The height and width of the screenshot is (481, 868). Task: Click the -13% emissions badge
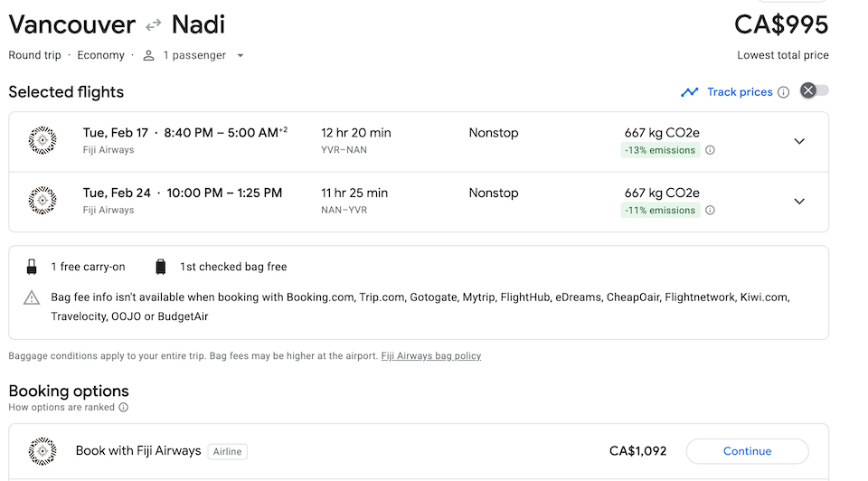(x=660, y=150)
